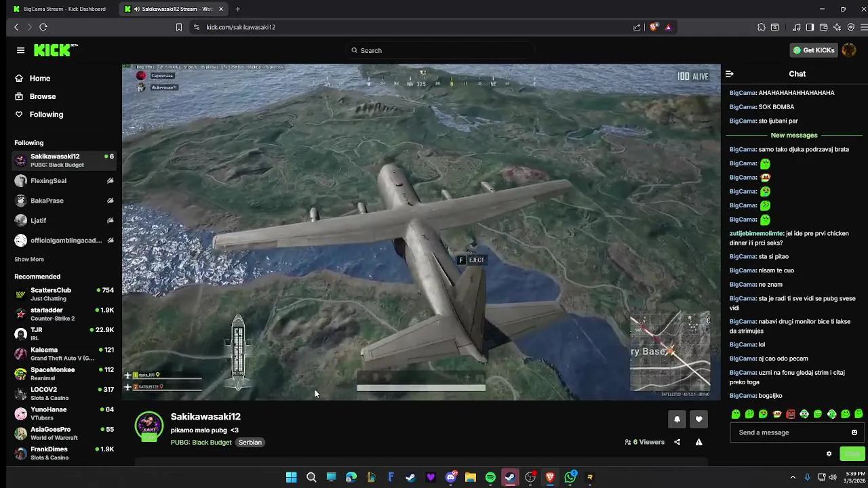Screen dimensions: 868x488
Task: Click the angry red emote in quick emotes
Action: [791, 414]
